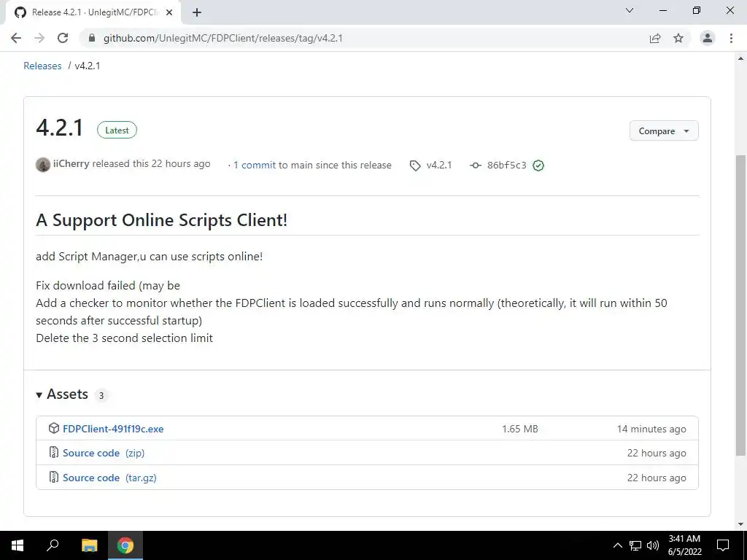Click the scrollbar up arrow
The height and width of the screenshot is (560, 747).
(740, 58)
